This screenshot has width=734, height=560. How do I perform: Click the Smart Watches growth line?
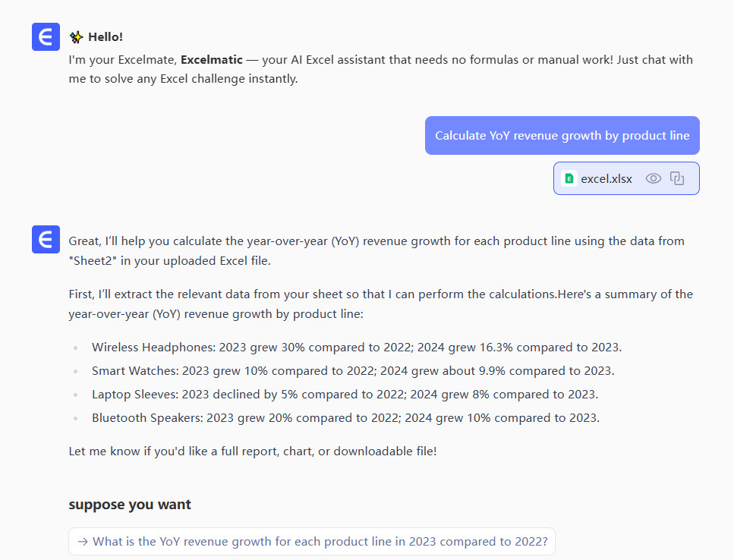click(x=352, y=371)
